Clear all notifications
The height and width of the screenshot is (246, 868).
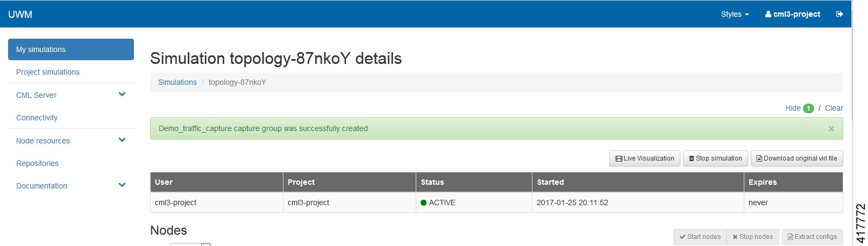[x=834, y=108]
